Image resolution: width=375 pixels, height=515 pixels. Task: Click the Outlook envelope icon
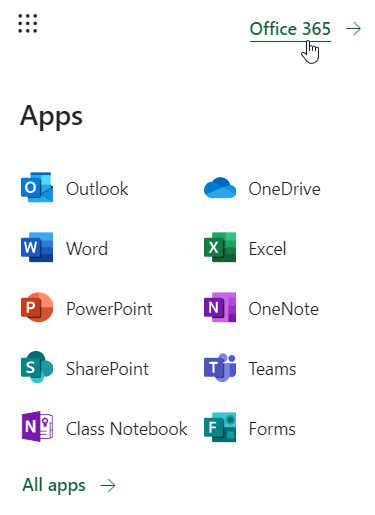[37, 187]
